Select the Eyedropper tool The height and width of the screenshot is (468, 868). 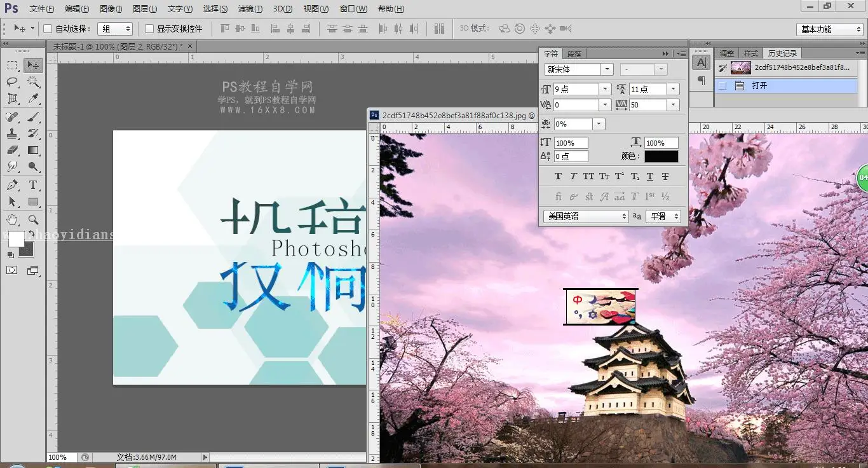click(x=33, y=99)
